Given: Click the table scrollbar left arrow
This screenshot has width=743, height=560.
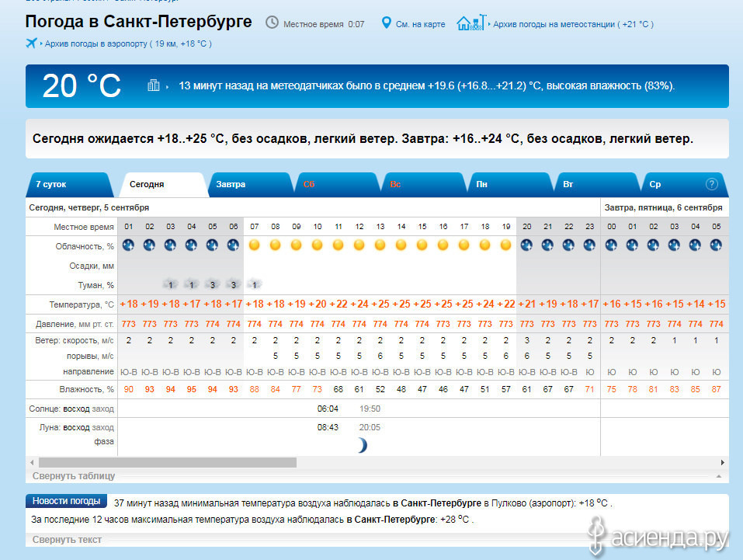Looking at the screenshot, I should coord(32,462).
